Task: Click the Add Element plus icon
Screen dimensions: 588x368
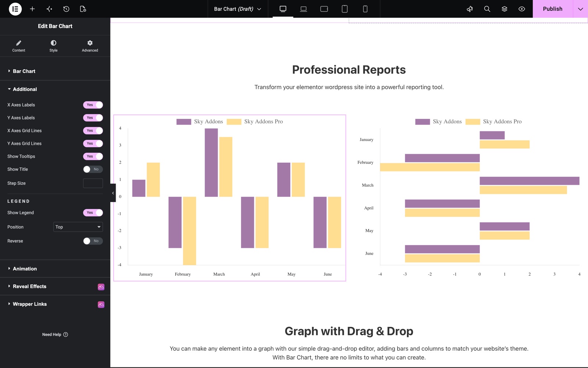Action: coord(32,9)
